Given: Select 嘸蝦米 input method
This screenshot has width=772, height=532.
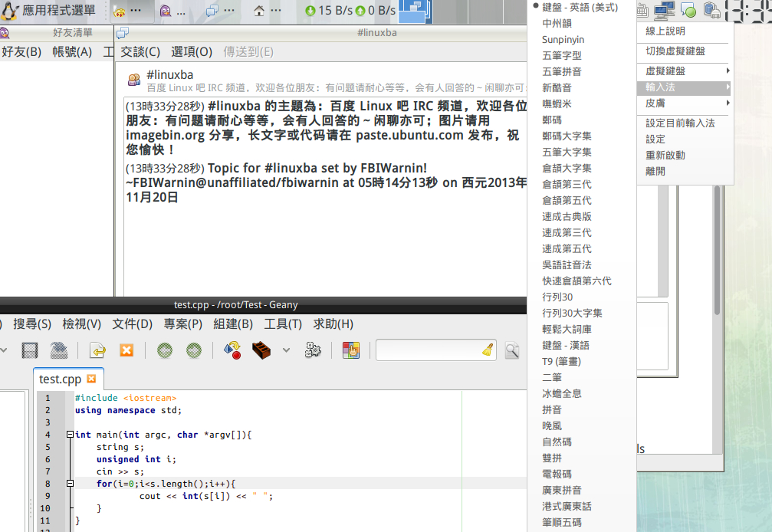Looking at the screenshot, I should 557,103.
